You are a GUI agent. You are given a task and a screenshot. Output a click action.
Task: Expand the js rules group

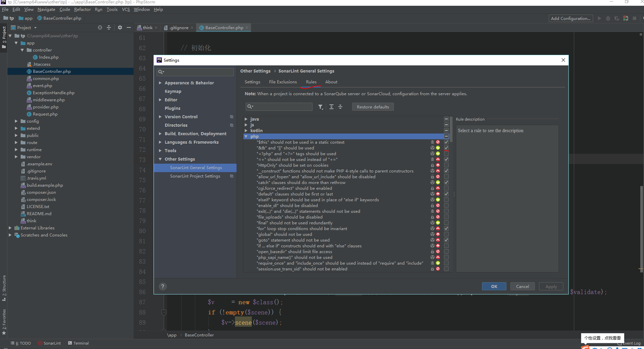pos(246,125)
